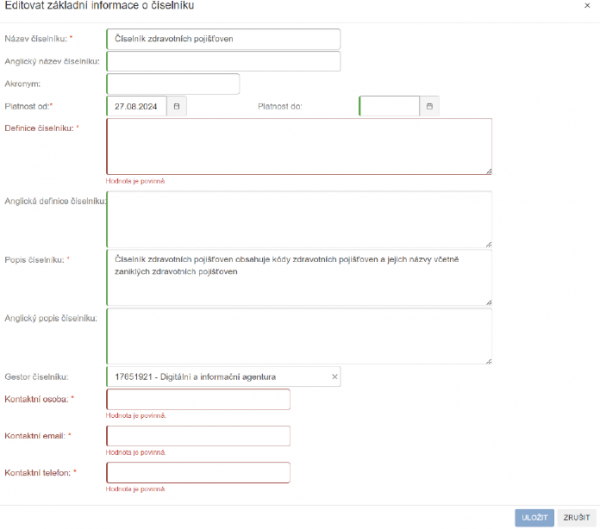The height and width of the screenshot is (529, 600).
Task: Open calendar picker for Platnost od
Action: pos(177,105)
